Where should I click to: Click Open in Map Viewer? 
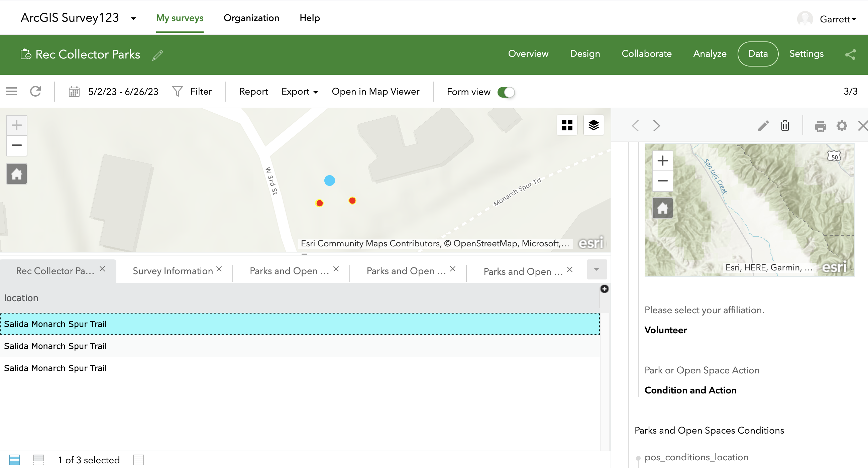tap(375, 92)
